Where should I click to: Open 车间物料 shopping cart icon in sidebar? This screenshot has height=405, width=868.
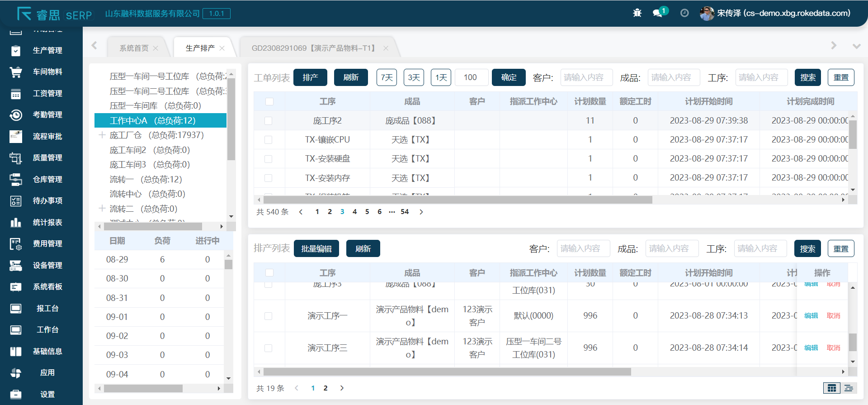[16, 72]
